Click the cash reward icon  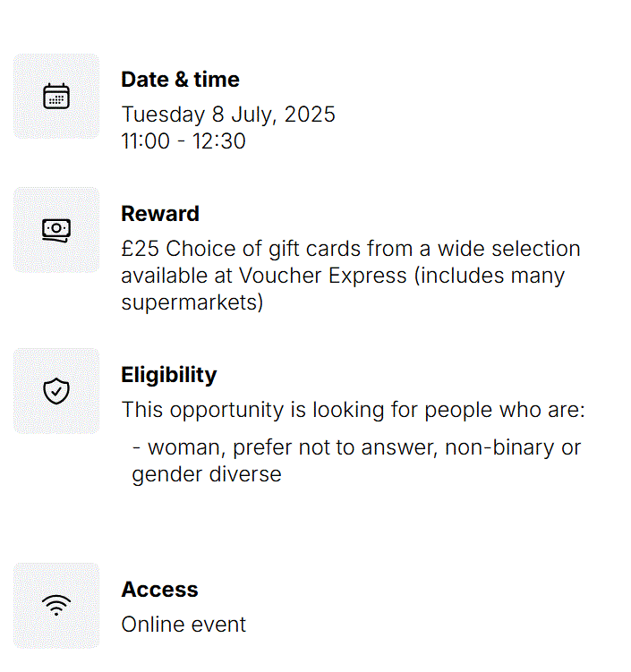(56, 231)
